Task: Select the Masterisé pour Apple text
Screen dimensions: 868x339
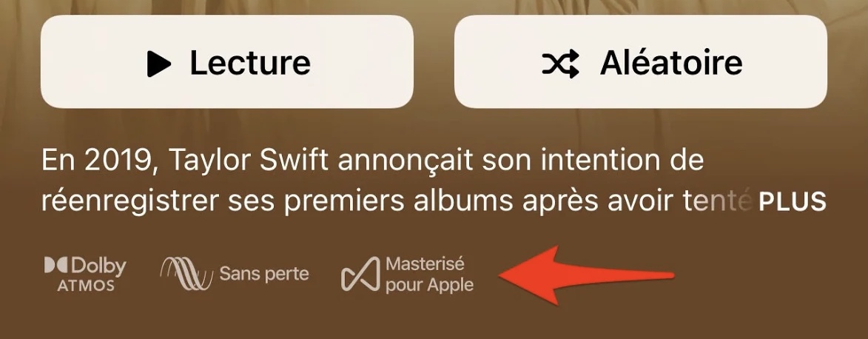Action: (430, 274)
